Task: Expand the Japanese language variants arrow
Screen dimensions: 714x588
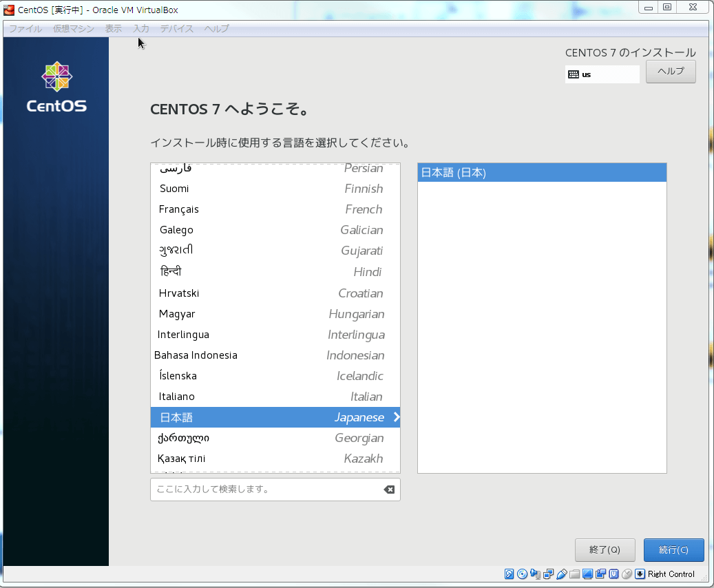Action: pos(396,417)
